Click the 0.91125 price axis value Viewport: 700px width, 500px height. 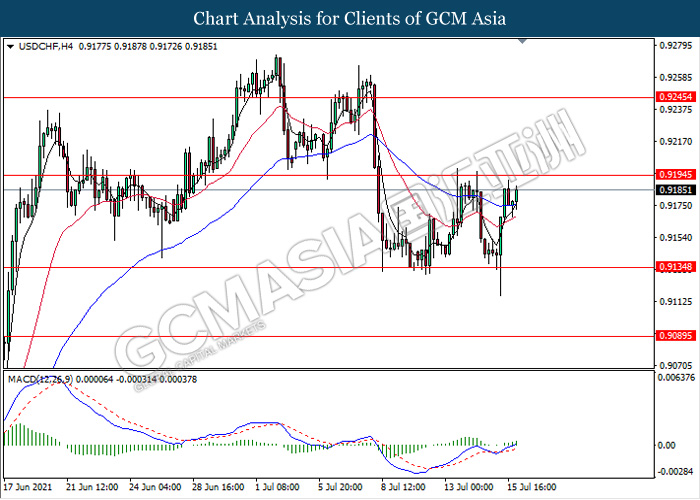[676, 302]
